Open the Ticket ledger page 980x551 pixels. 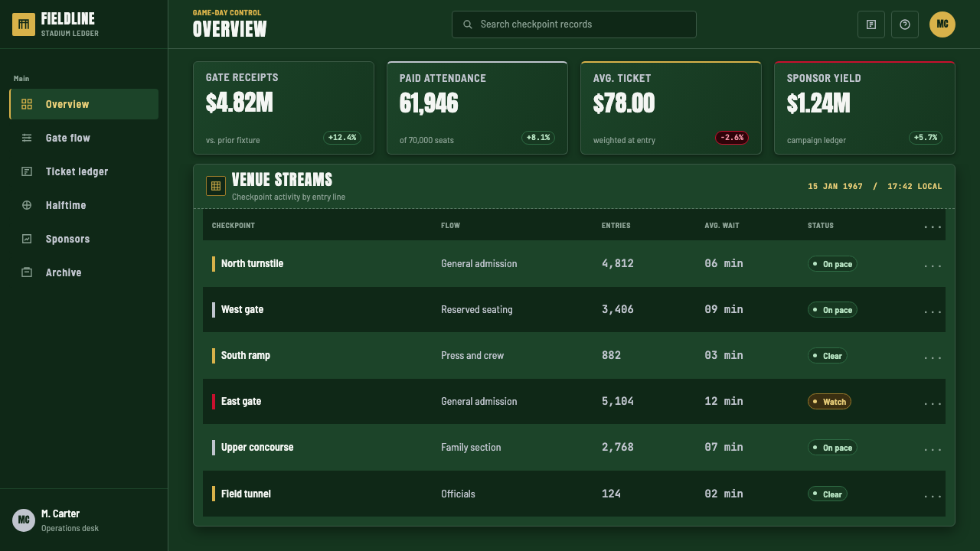[84, 171]
